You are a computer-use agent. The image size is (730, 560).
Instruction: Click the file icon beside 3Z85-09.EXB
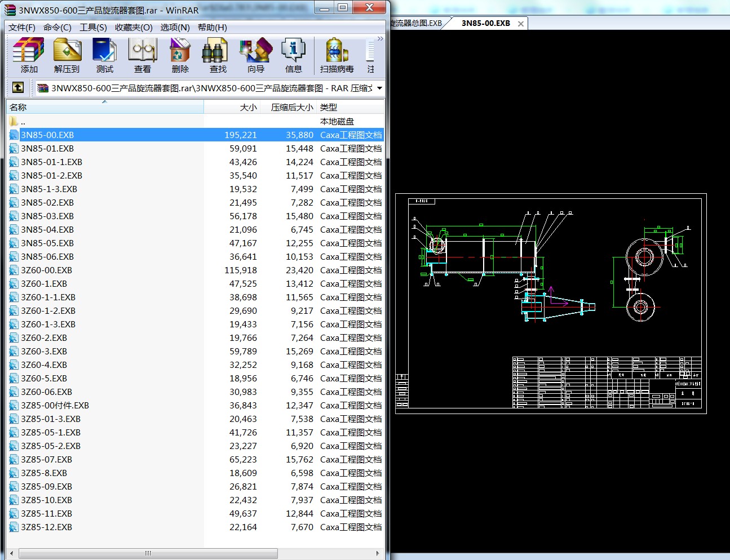[14, 486]
